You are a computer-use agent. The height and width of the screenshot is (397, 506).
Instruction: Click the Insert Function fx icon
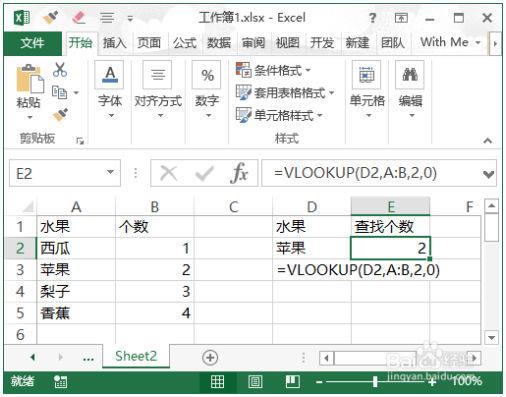click(239, 173)
